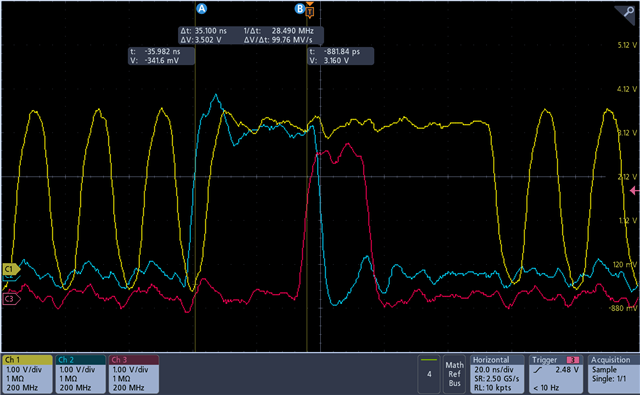Open the Ch 3 settings badge
The width and height of the screenshot is (640, 395).
pos(133,374)
